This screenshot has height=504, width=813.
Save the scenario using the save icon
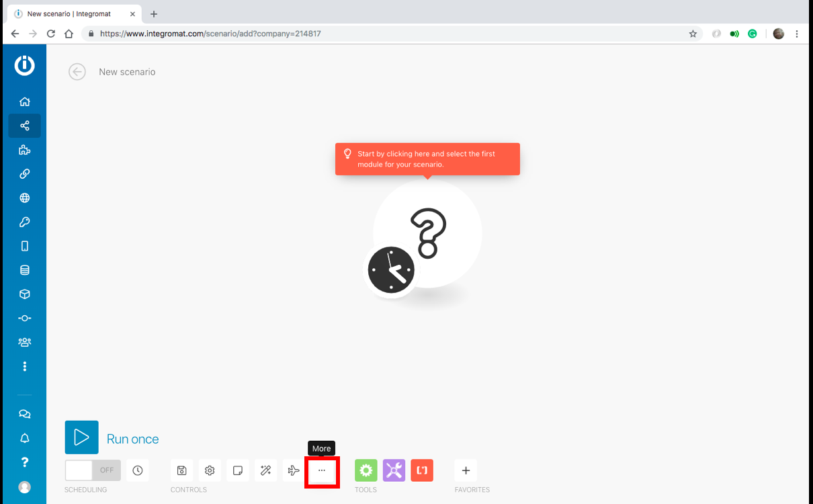[x=181, y=470]
